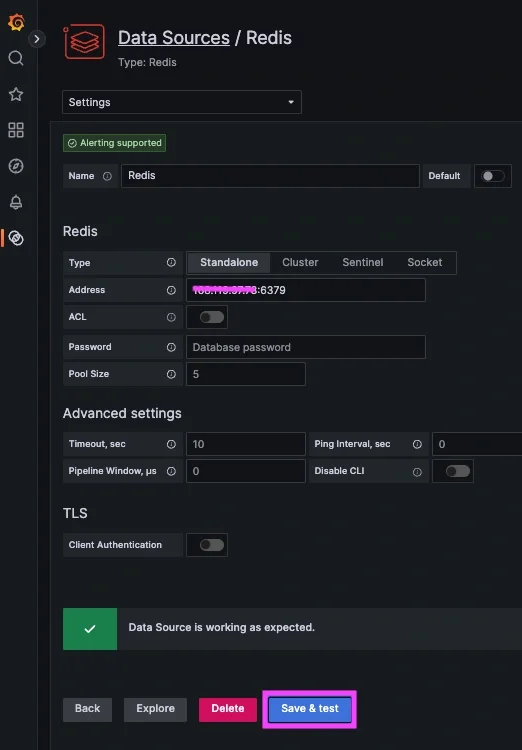Click the 'Type: Redis' subtitle text
Screen dimensions: 522x750
pos(147,63)
